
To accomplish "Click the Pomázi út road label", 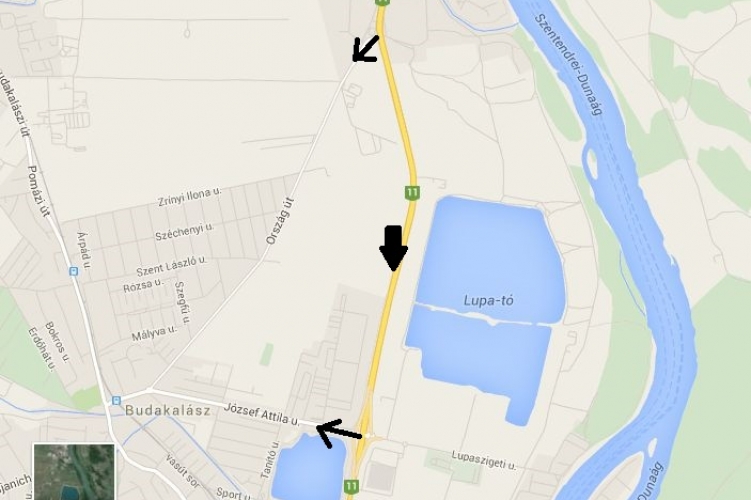I will tap(39, 191).
